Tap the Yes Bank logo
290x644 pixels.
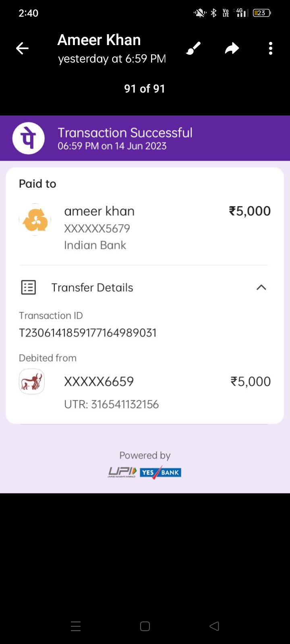click(x=160, y=472)
